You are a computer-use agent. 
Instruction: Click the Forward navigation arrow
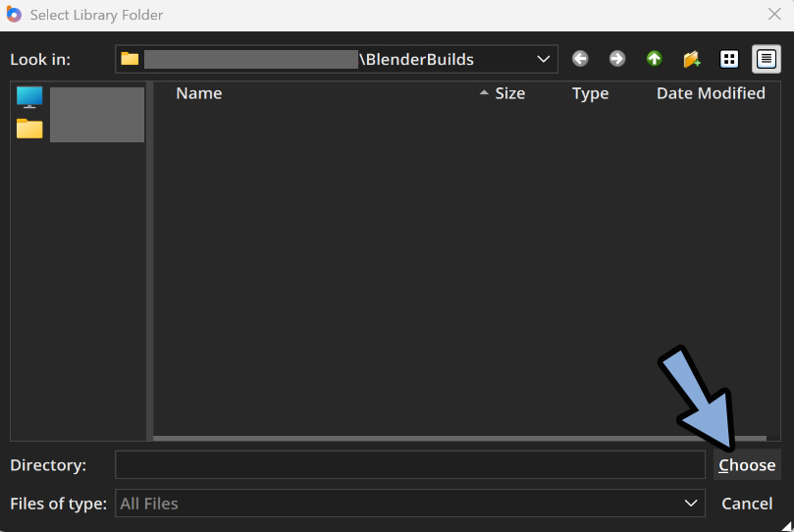pos(616,59)
